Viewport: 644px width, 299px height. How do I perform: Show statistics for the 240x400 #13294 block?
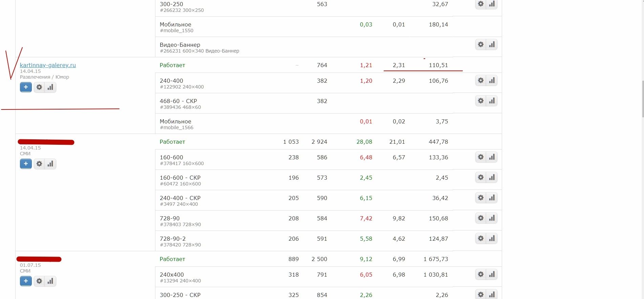pos(492,274)
